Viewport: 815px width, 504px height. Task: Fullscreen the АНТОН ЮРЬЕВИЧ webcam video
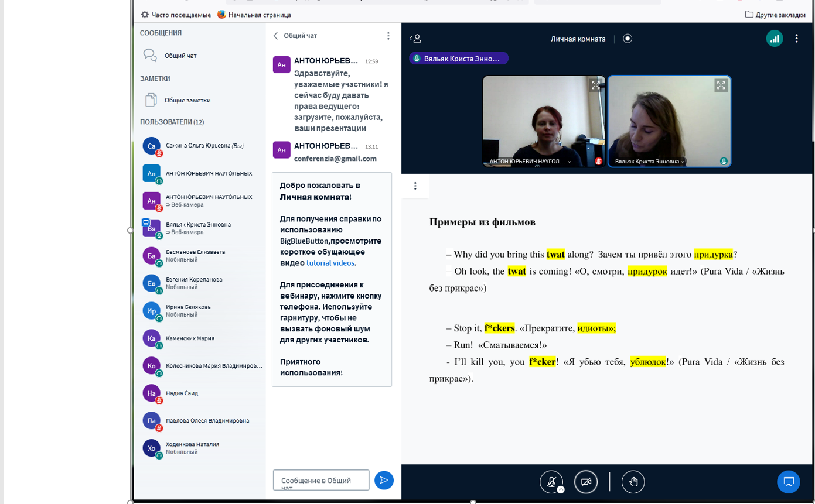[595, 85]
